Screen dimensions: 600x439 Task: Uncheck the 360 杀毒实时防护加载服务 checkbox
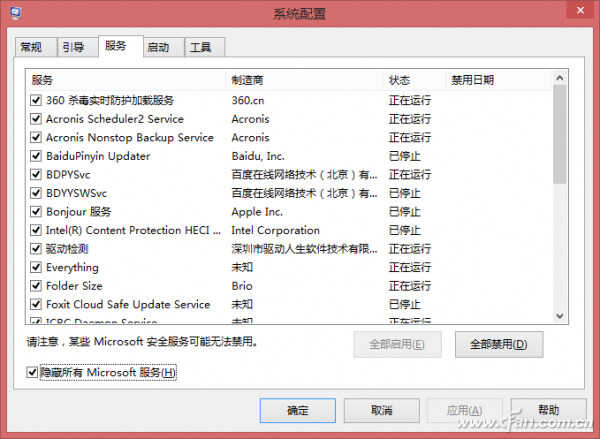point(36,100)
